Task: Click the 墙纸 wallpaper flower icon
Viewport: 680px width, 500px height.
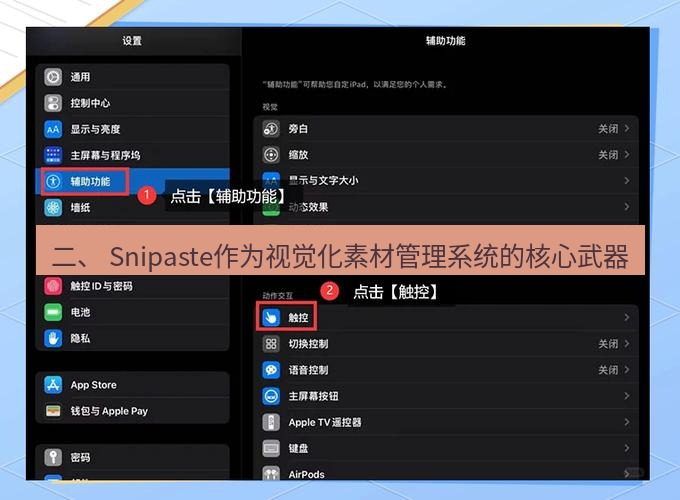Action: [x=53, y=207]
